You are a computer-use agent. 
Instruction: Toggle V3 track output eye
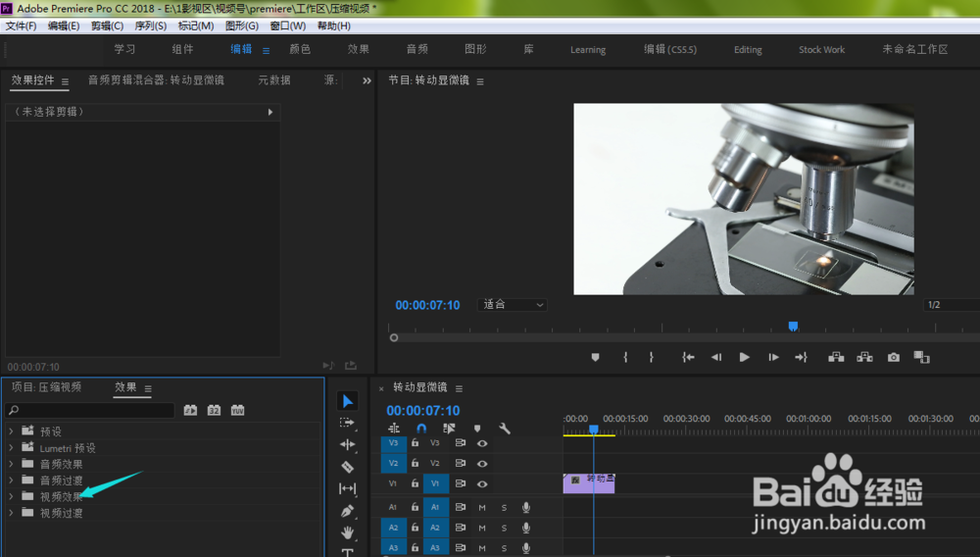point(482,443)
